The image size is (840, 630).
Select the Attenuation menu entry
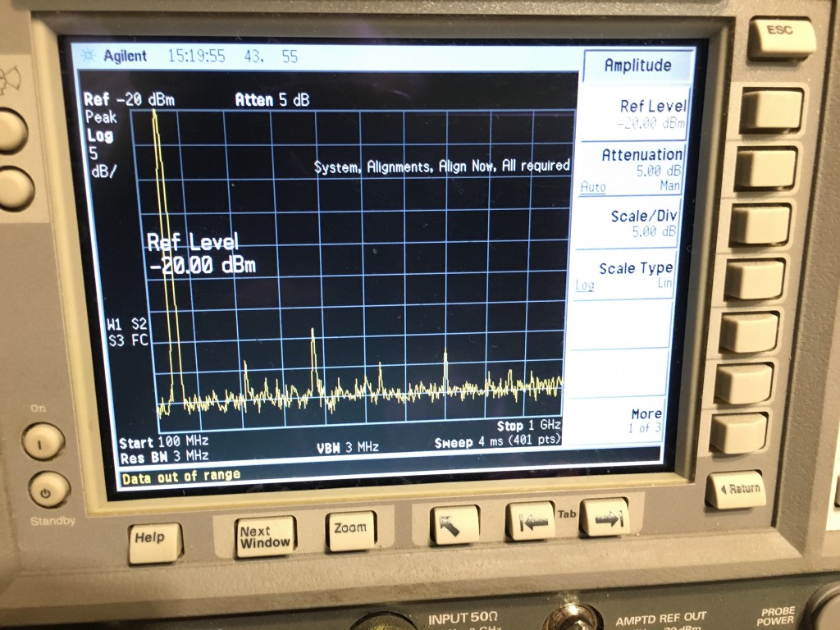[x=631, y=170]
